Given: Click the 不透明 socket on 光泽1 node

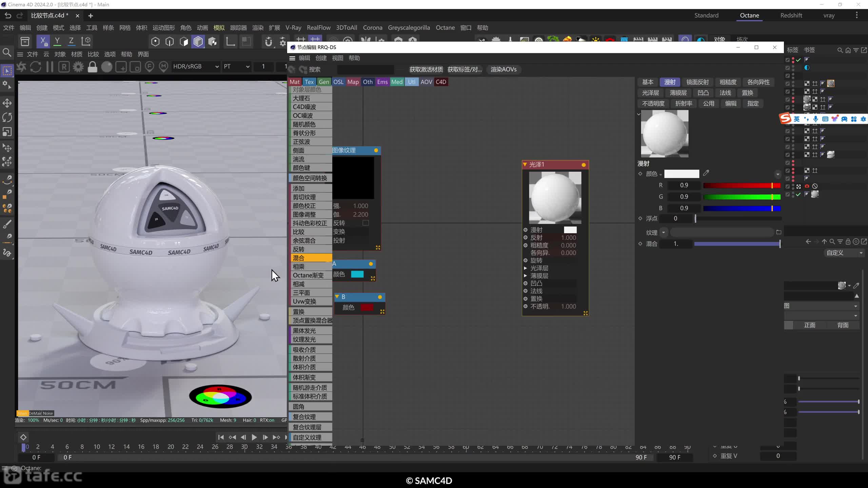Looking at the screenshot, I should 526,306.
